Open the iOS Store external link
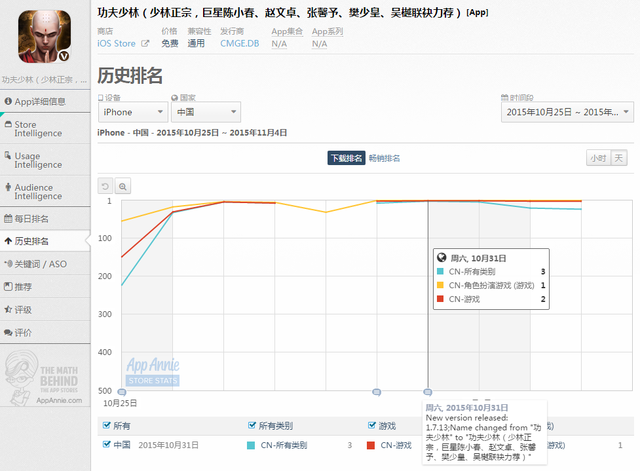 click(x=116, y=44)
